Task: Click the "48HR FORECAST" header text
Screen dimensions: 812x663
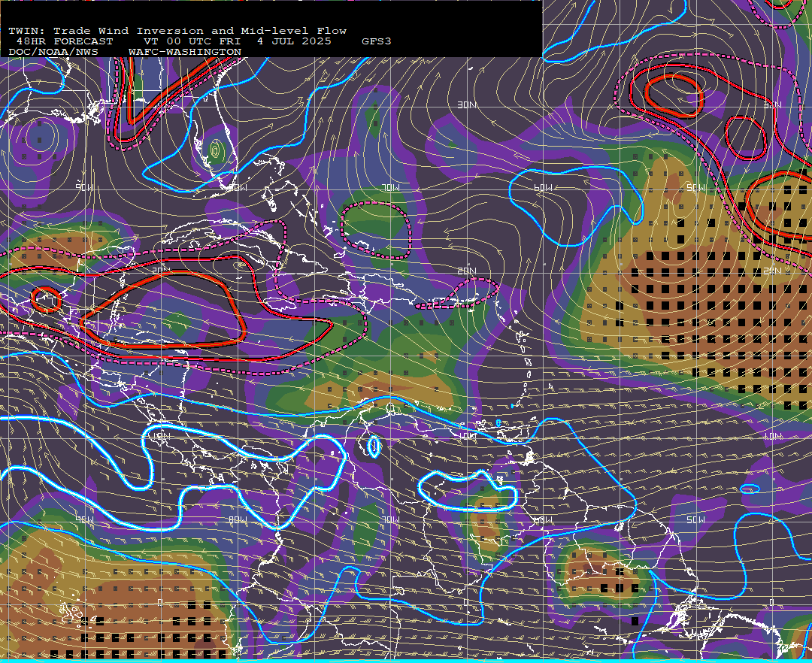Action: 65,41
